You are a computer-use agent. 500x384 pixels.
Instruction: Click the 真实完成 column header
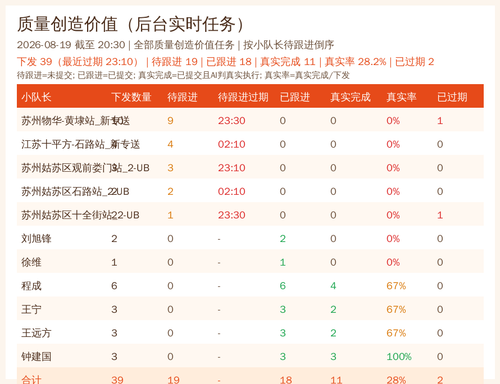(350, 97)
